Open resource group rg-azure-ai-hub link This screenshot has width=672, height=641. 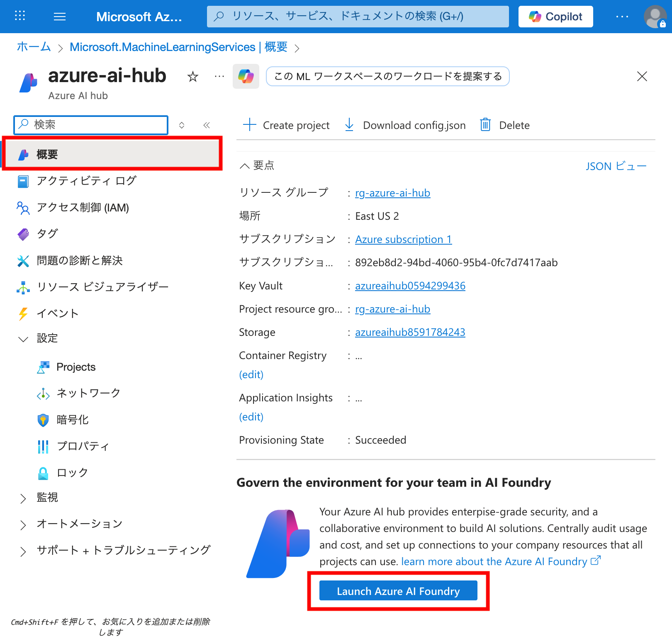pos(392,193)
